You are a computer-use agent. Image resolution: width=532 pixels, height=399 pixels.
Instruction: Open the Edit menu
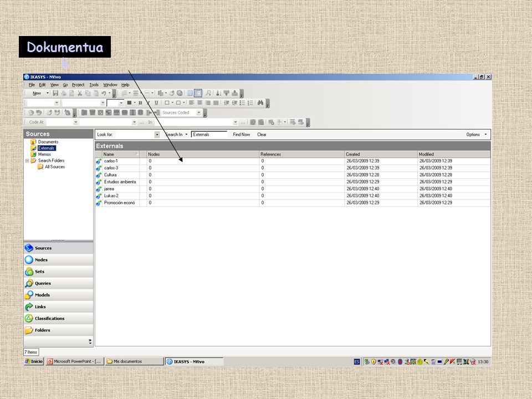click(42, 85)
